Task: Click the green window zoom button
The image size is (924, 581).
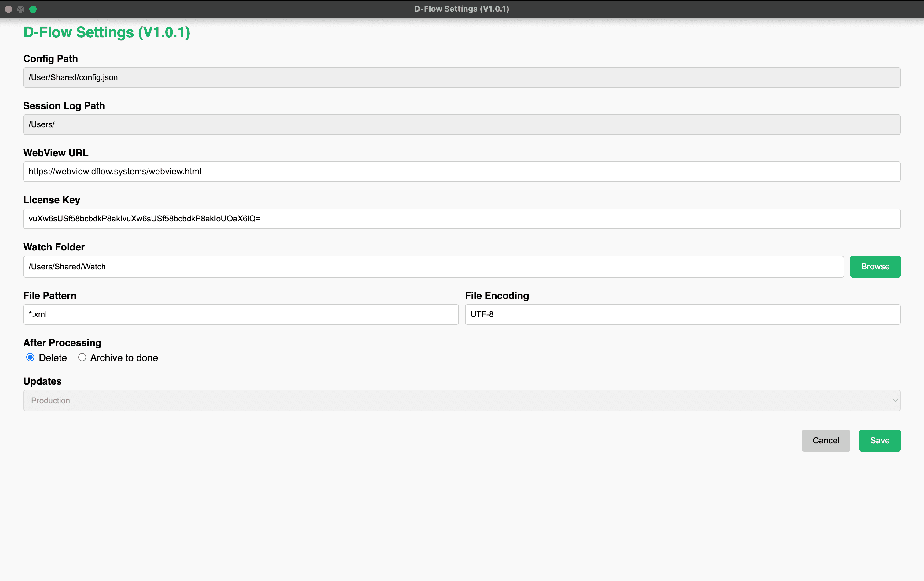Action: [33, 9]
